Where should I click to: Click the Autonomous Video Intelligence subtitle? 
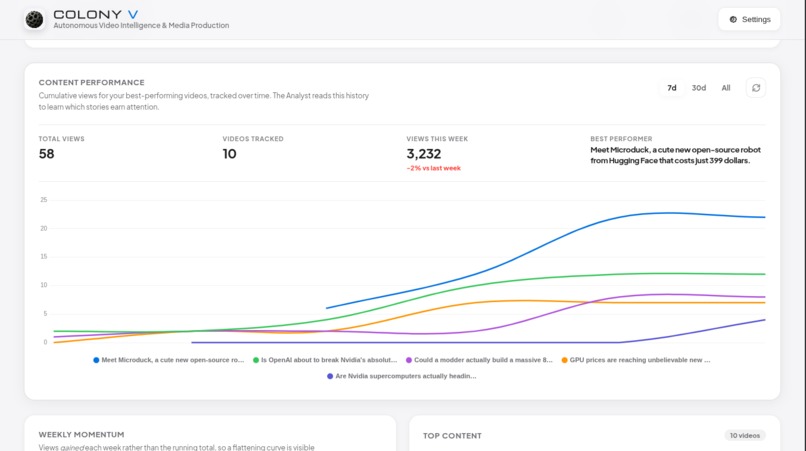coord(141,25)
